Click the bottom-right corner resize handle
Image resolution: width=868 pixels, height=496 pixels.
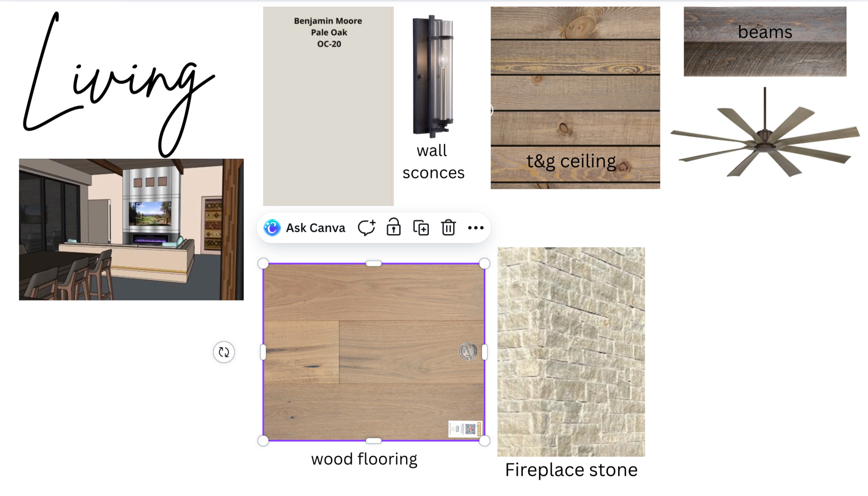coord(485,441)
